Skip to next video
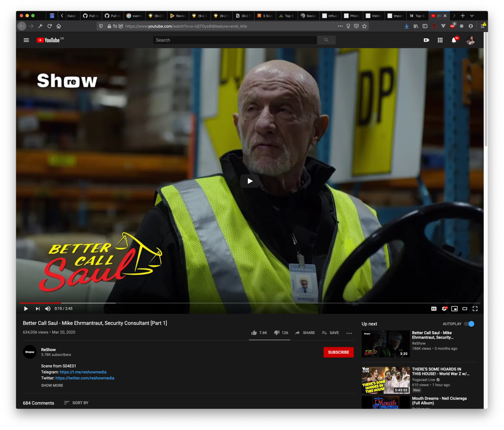 (38, 309)
